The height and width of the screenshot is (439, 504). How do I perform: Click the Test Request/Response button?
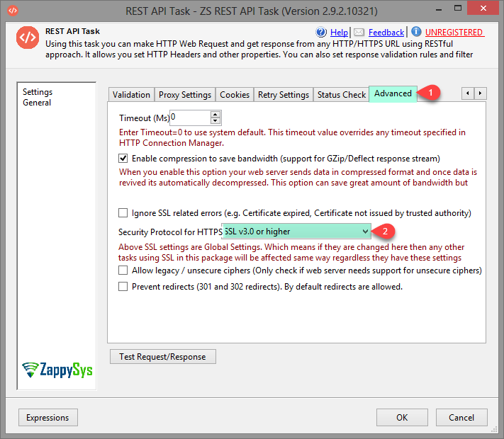[162, 356]
